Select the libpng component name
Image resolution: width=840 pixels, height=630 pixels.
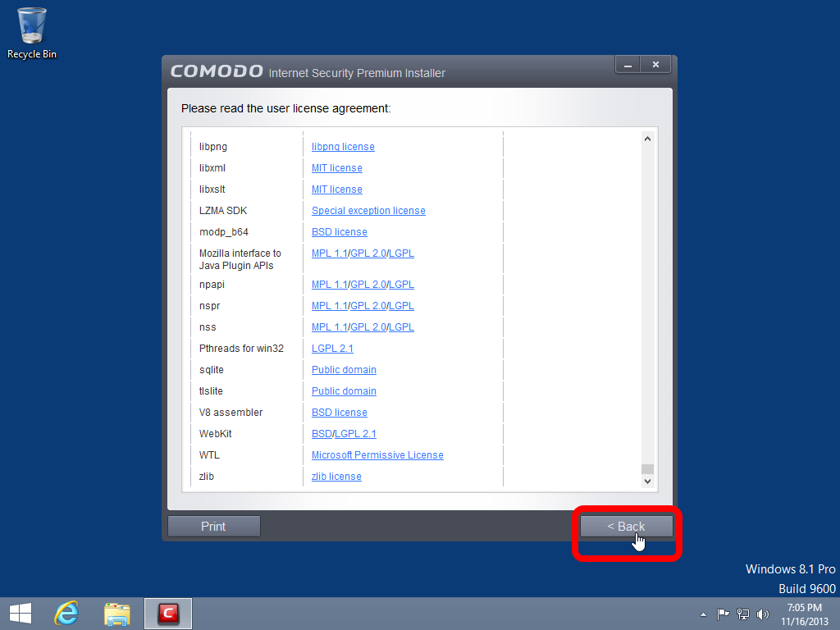(213, 147)
